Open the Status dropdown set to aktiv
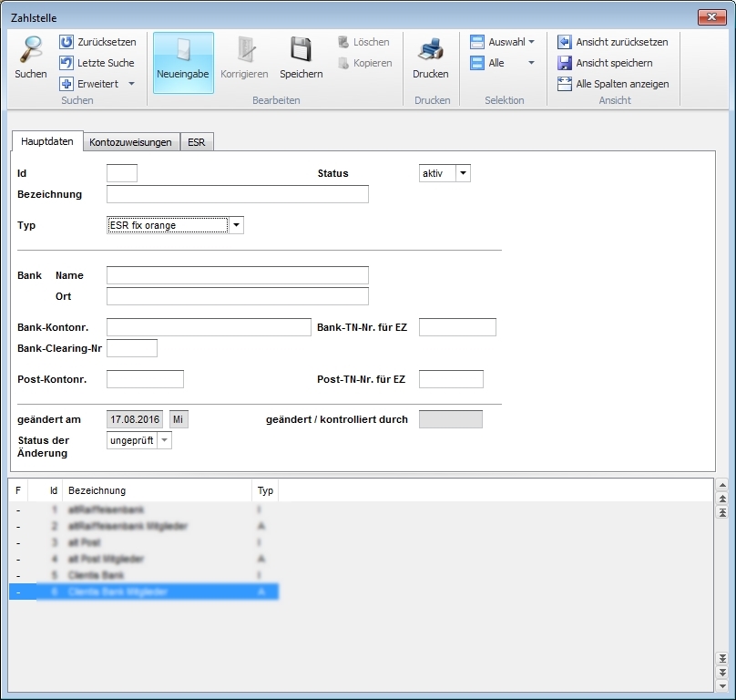736x700 pixels. coord(463,173)
